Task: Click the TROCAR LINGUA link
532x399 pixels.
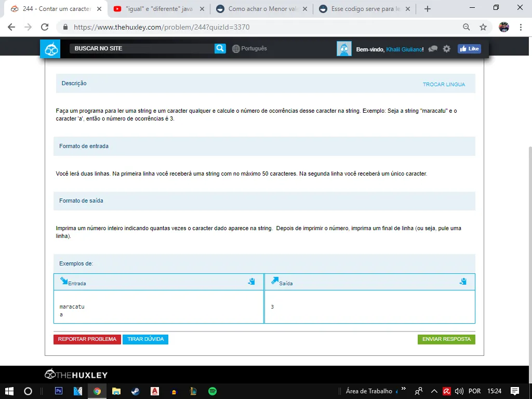Action: [x=444, y=85]
